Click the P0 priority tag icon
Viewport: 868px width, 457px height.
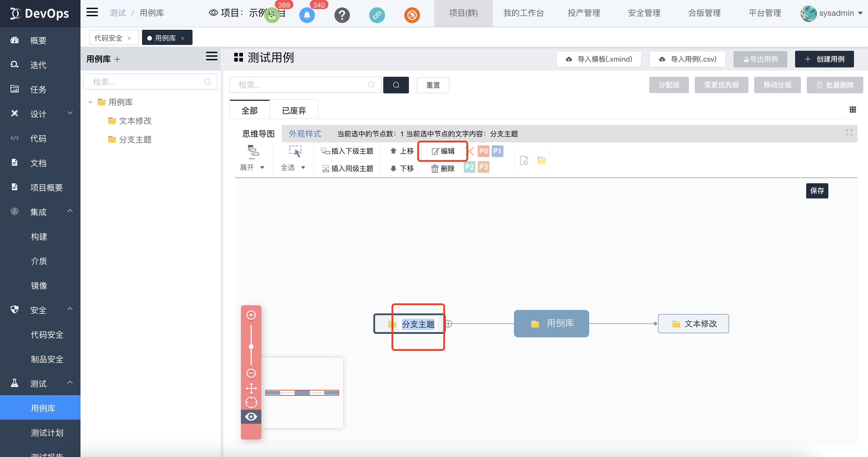click(x=483, y=151)
